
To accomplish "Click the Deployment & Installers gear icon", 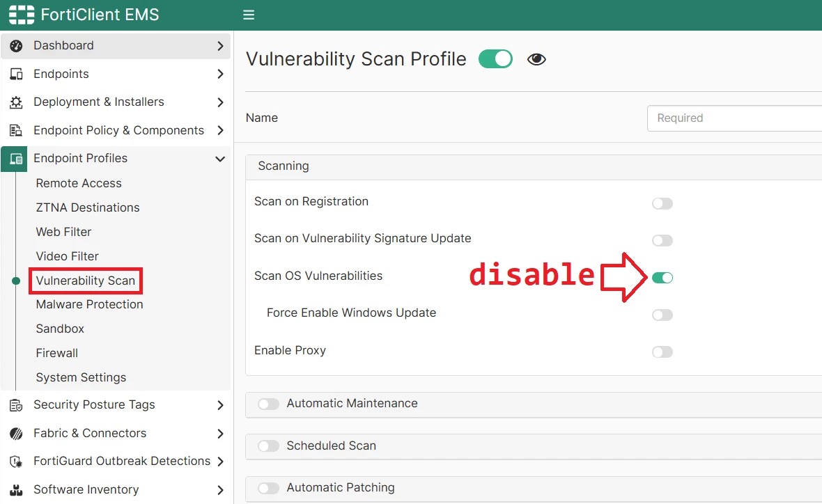I will pyautogui.click(x=16, y=102).
